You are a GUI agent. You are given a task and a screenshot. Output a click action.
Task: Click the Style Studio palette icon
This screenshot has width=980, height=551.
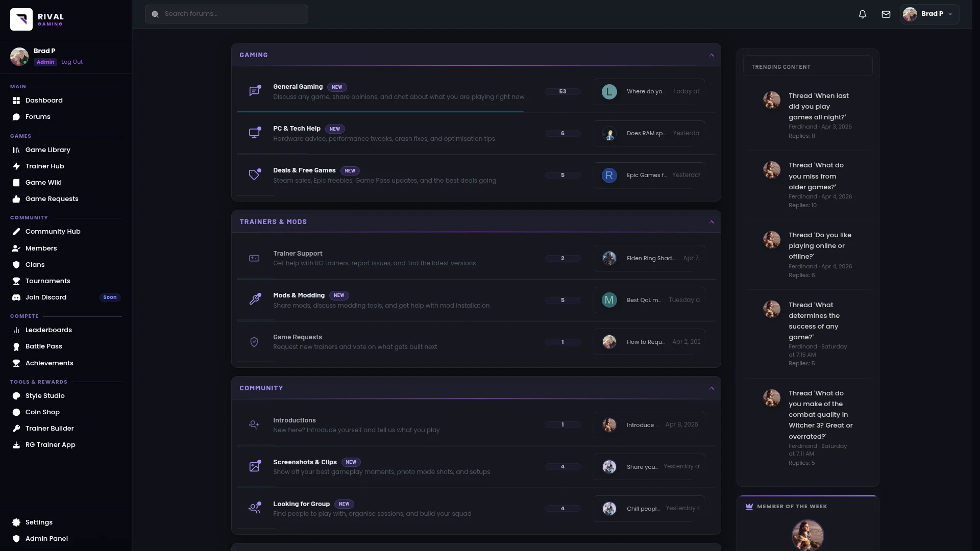tap(16, 396)
